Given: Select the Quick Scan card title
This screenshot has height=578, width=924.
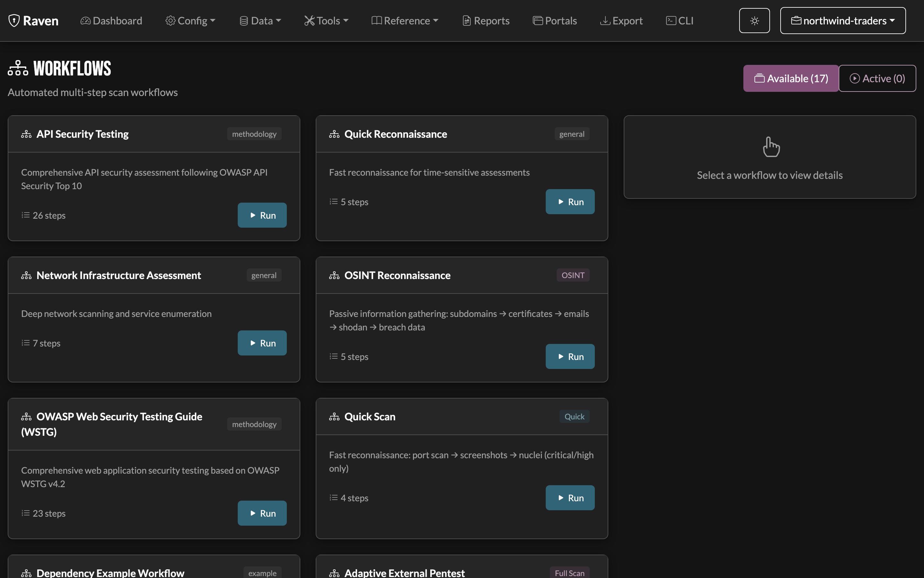Looking at the screenshot, I should (370, 417).
